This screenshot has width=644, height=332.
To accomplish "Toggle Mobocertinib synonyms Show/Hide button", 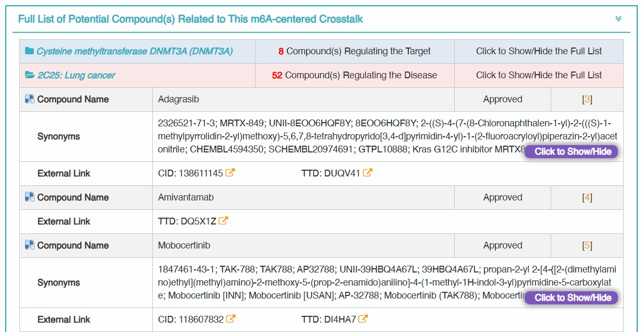I will point(572,298).
